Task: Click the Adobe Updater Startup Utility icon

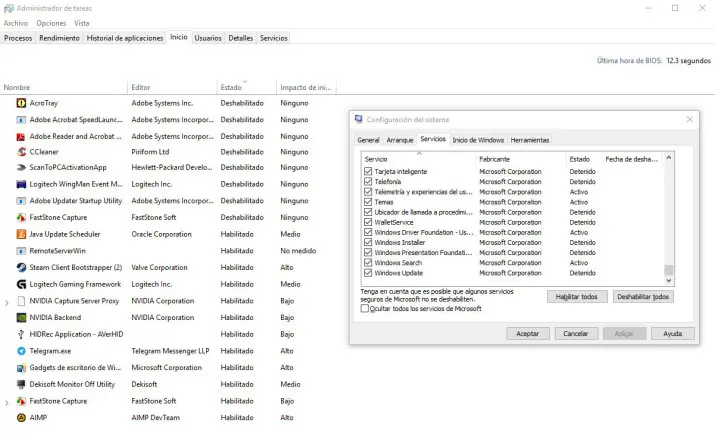Action: (21, 201)
